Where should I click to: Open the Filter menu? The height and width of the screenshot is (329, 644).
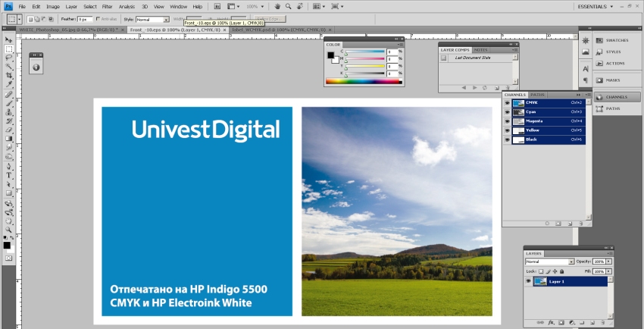(x=107, y=7)
